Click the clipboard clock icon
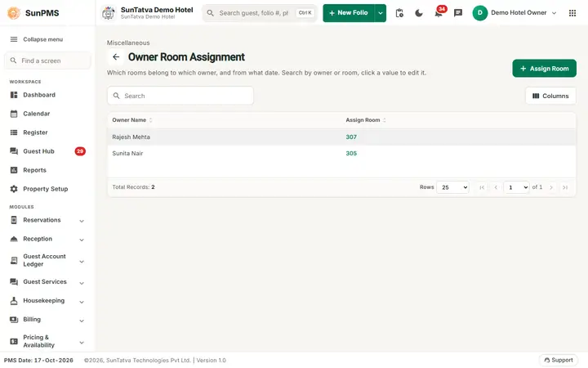The width and height of the screenshot is (588, 368). [x=399, y=13]
